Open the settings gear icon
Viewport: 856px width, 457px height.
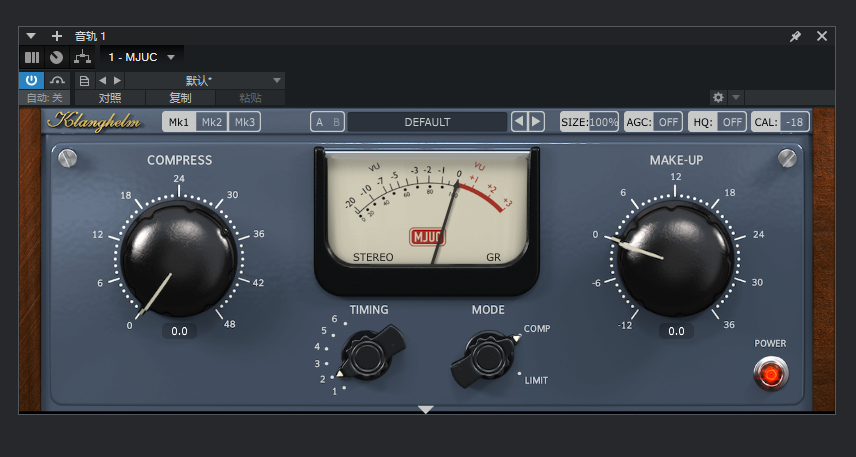coord(718,98)
